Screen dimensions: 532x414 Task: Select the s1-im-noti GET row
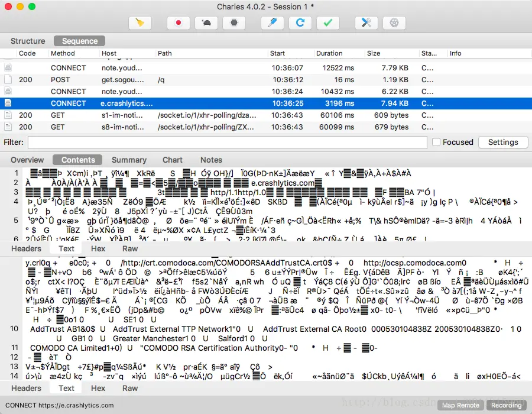[x=266, y=115]
